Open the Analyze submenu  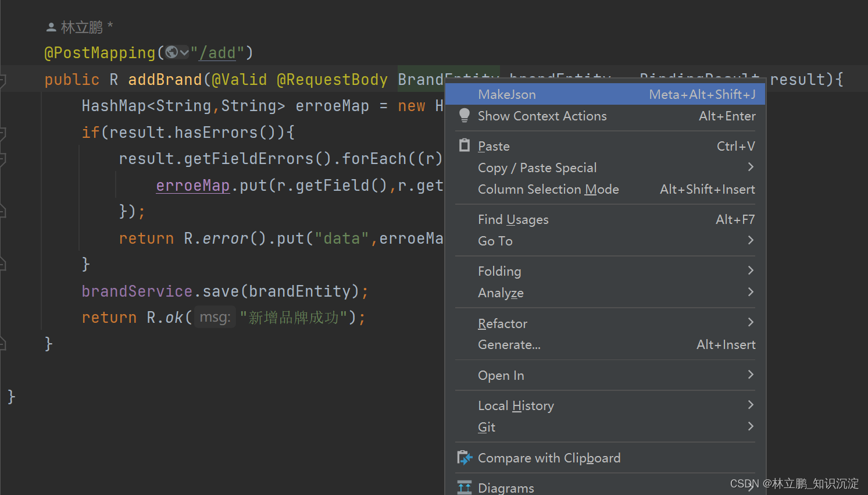pos(605,293)
